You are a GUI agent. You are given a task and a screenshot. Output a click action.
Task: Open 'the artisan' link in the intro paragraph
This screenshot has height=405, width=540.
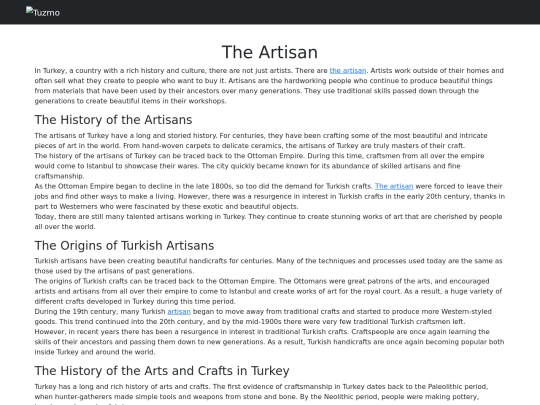coord(348,71)
